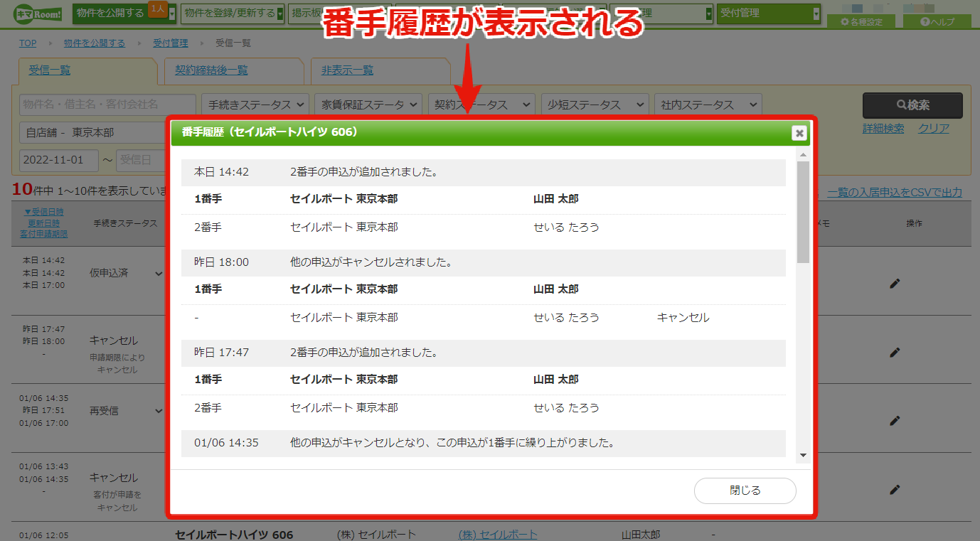Viewport: 980px width, 541px height.
Task: Open 受付管理 top menu
Action: pos(768,13)
